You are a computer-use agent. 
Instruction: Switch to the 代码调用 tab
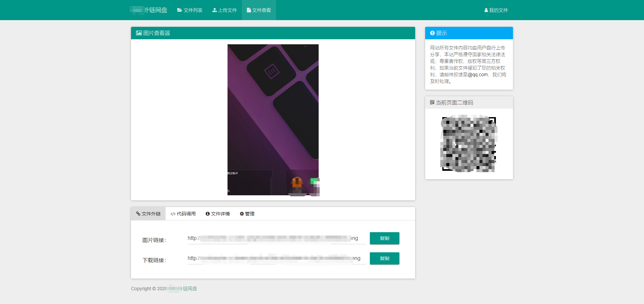point(183,213)
